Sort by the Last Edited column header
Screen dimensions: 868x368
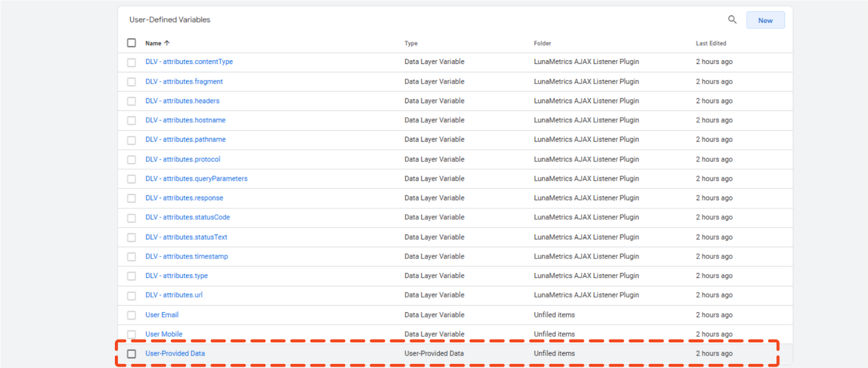coord(711,43)
